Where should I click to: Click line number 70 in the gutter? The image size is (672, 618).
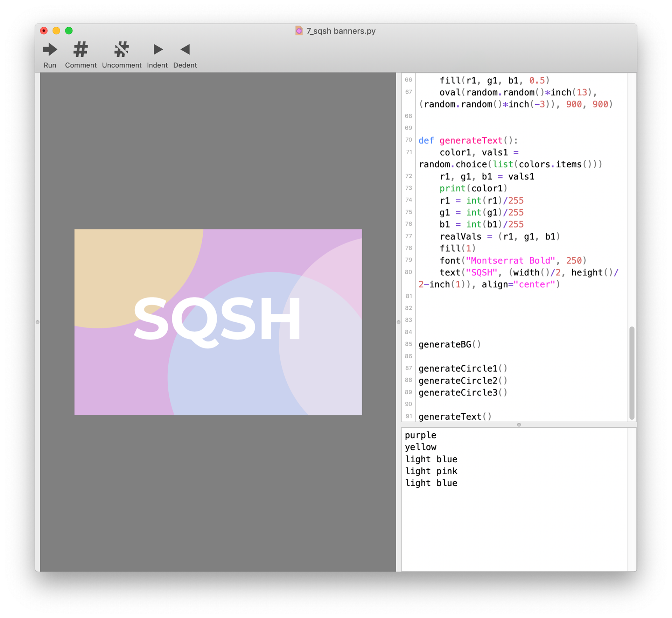[408, 140]
